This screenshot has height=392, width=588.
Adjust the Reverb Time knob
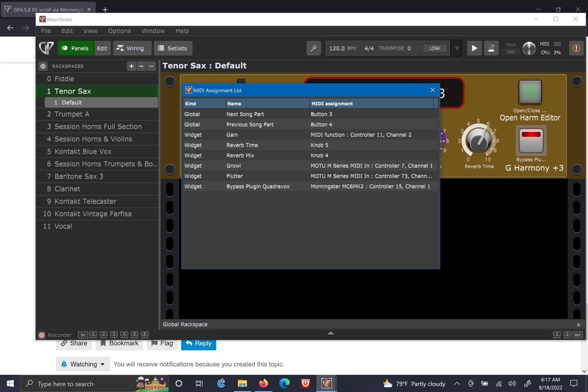(x=478, y=141)
